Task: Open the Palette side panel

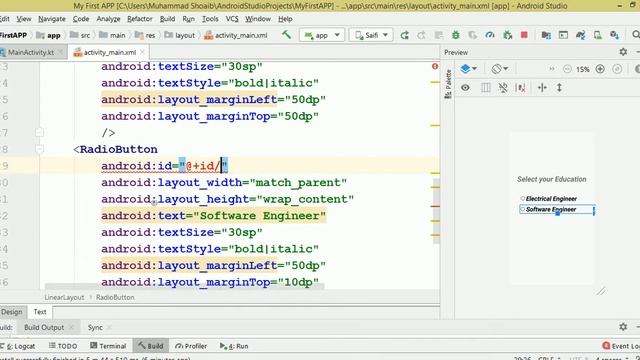Action: [448, 84]
